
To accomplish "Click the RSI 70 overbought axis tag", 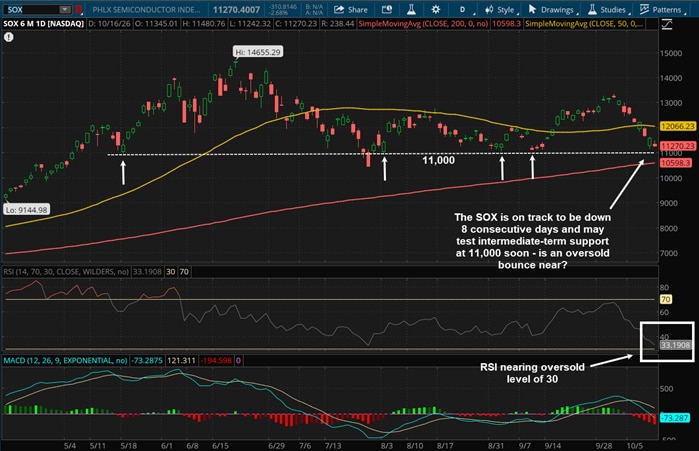I will 666,299.
